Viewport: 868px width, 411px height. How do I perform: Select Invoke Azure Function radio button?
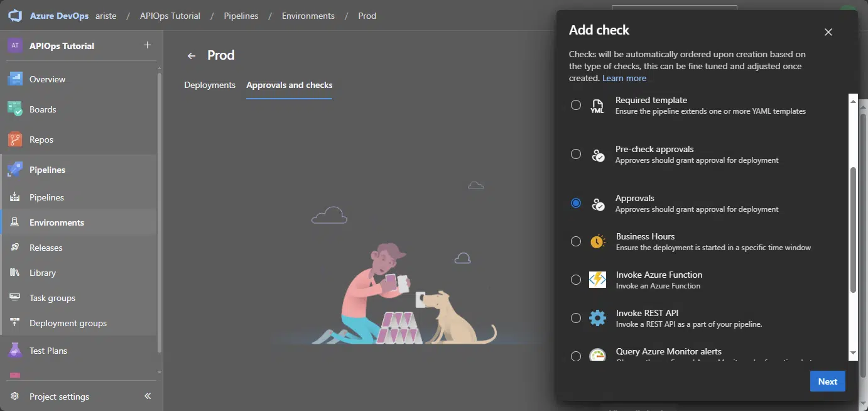576,280
